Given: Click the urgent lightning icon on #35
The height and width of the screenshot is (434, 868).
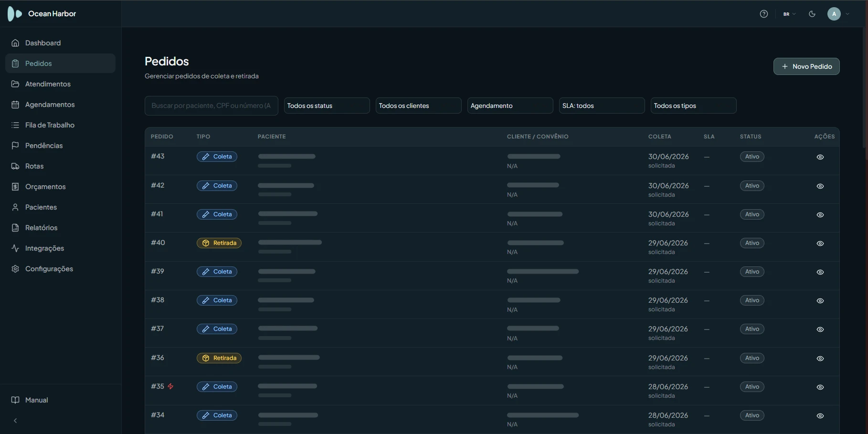Looking at the screenshot, I should point(170,386).
